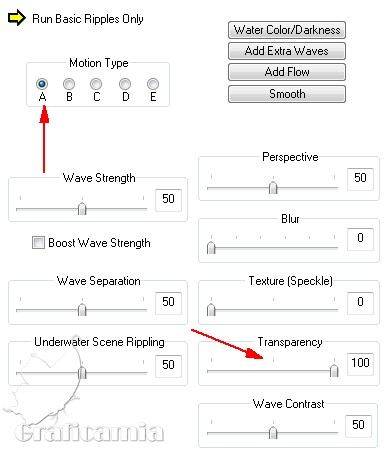Click the Texture (Speckle) slider thumb
The image size is (386, 455).
[x=211, y=309]
